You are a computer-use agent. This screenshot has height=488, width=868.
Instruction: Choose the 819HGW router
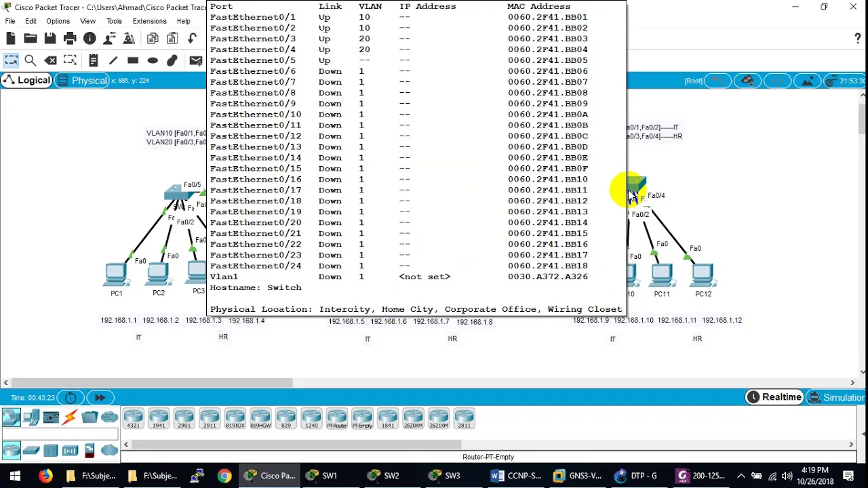(260, 419)
